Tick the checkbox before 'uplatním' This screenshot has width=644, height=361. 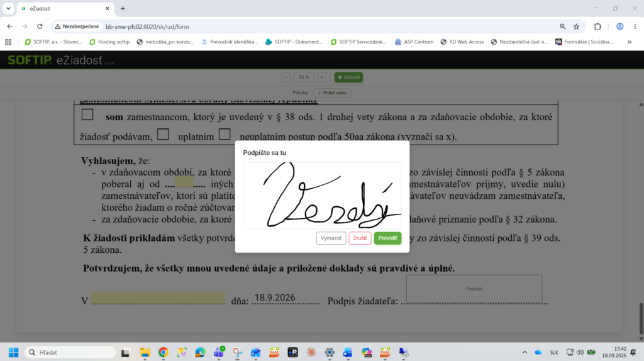tap(163, 135)
